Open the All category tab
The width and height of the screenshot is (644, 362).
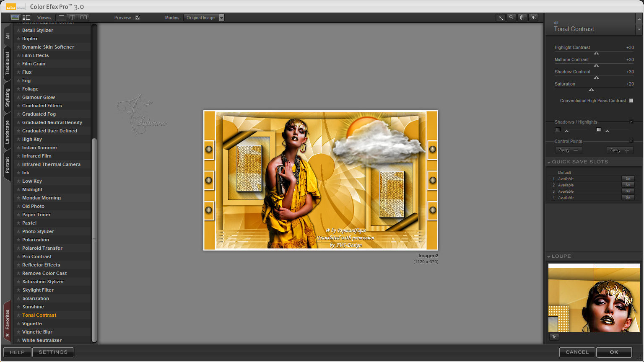(x=7, y=36)
